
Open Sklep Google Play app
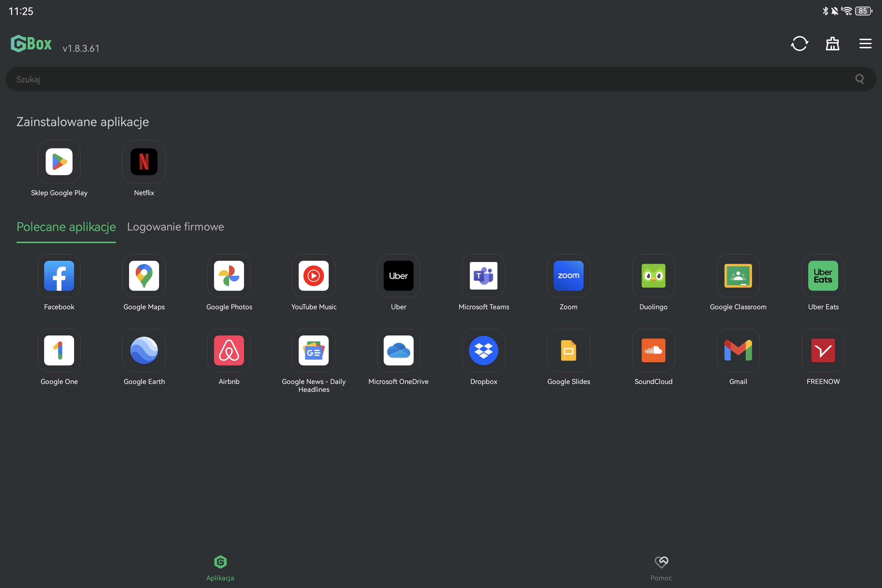tap(59, 162)
